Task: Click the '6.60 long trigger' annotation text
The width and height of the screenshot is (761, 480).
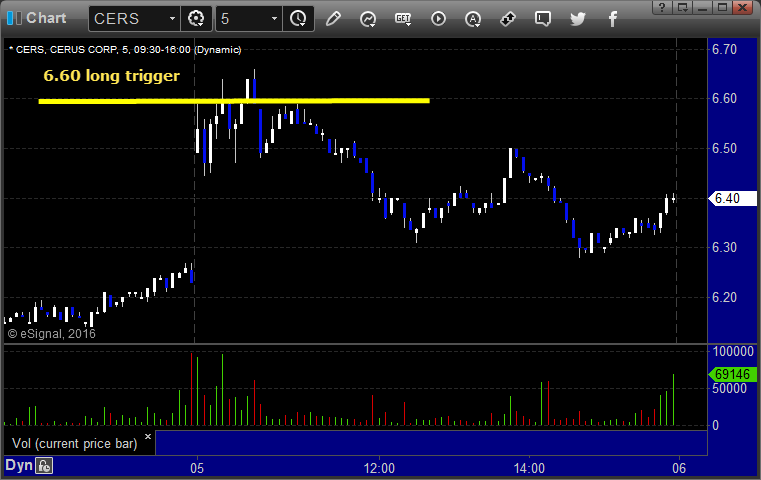Action: 111,76
